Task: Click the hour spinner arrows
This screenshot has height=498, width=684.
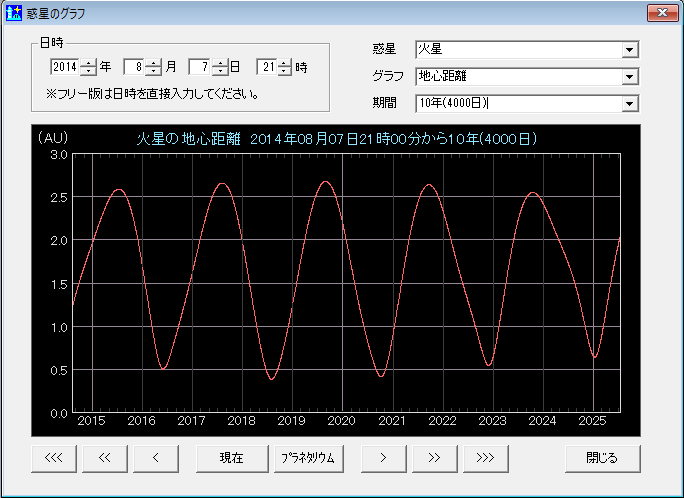Action: coord(285,68)
